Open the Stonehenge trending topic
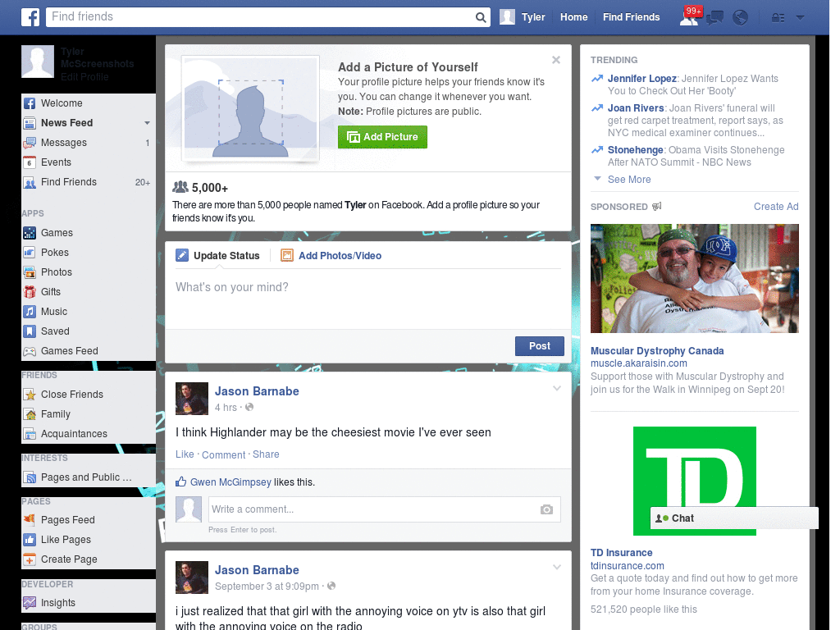840x630 pixels. pos(636,150)
